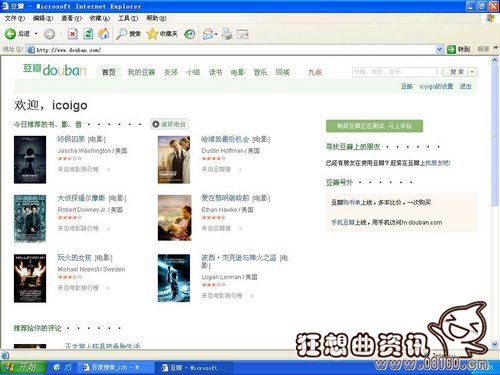The height and width of the screenshot is (375, 500).
Task: Open dropdown arrow beside douban search button
Action: [x=472, y=72]
